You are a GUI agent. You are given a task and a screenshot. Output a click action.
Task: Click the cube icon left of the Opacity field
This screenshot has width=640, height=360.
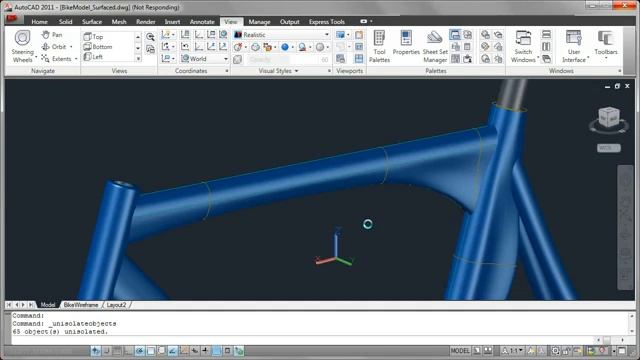click(238, 60)
